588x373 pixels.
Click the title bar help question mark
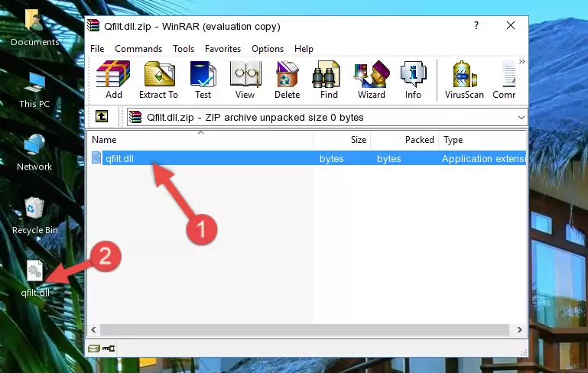tap(476, 25)
